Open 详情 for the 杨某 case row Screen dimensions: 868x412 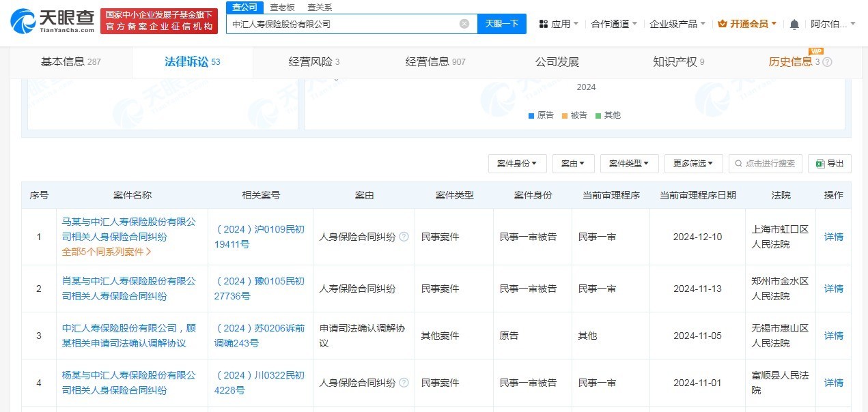click(x=834, y=383)
